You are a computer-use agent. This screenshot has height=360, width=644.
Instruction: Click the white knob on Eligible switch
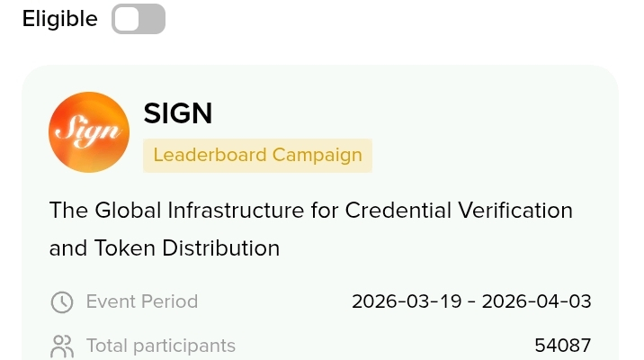tap(127, 19)
